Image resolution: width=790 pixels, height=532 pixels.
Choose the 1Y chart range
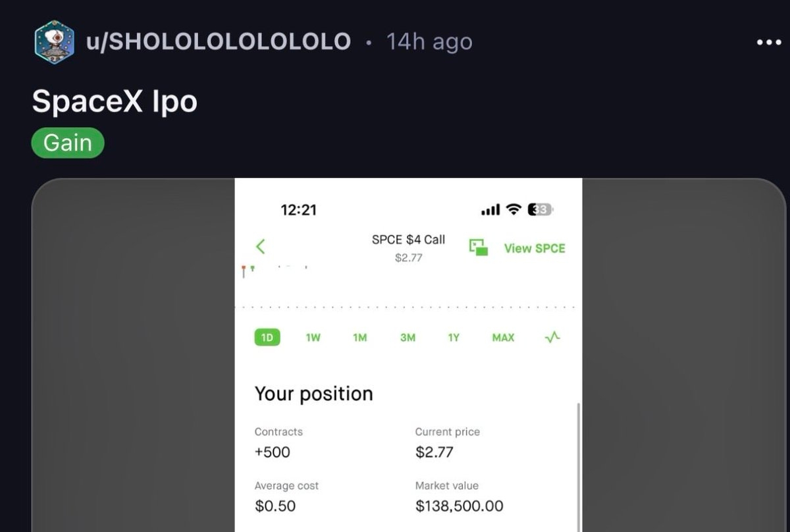[x=454, y=338]
